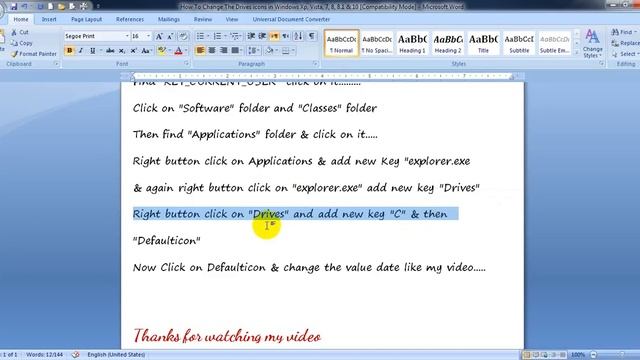Apply strikethrough to the text

coord(110,51)
